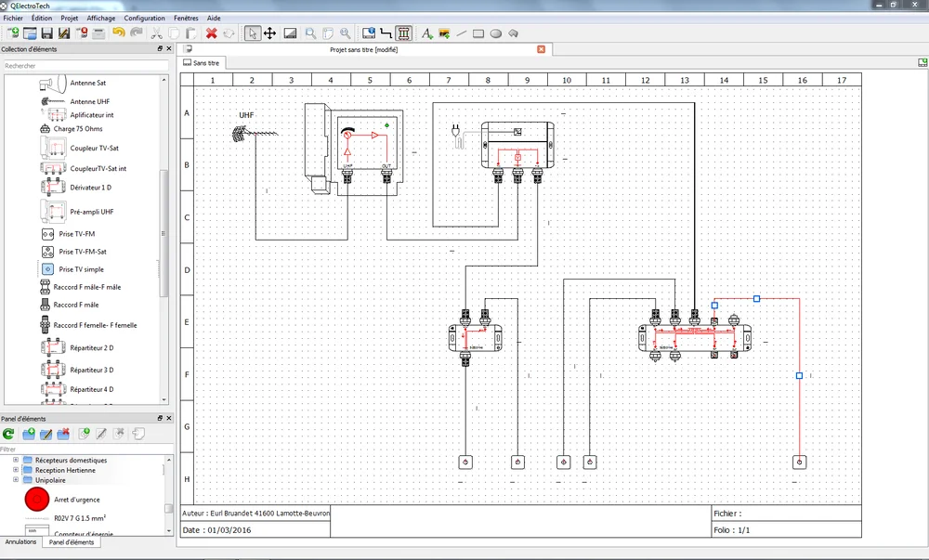Click the save project floppy disk icon
The height and width of the screenshot is (560, 929).
coord(46,33)
